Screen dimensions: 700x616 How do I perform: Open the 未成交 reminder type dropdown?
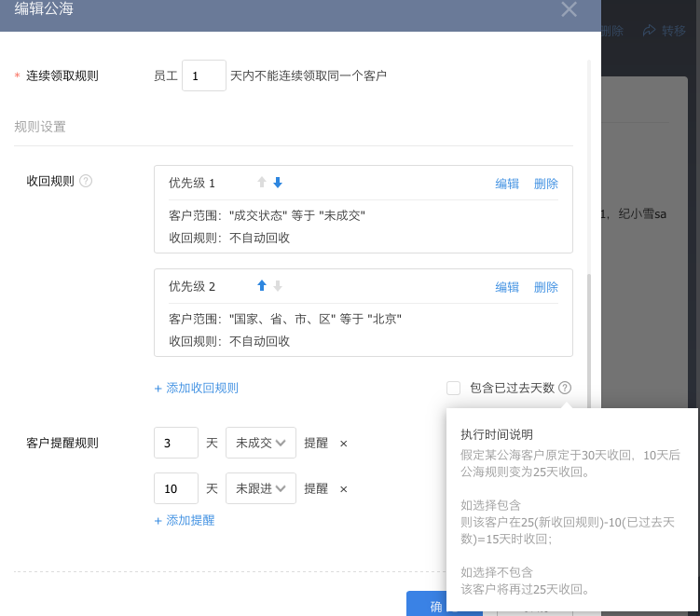261,444
